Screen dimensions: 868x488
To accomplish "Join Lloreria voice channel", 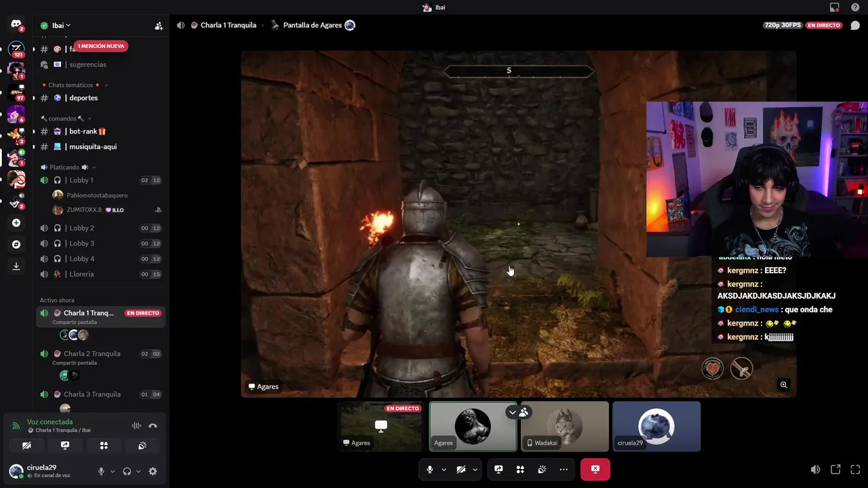I will (x=101, y=274).
